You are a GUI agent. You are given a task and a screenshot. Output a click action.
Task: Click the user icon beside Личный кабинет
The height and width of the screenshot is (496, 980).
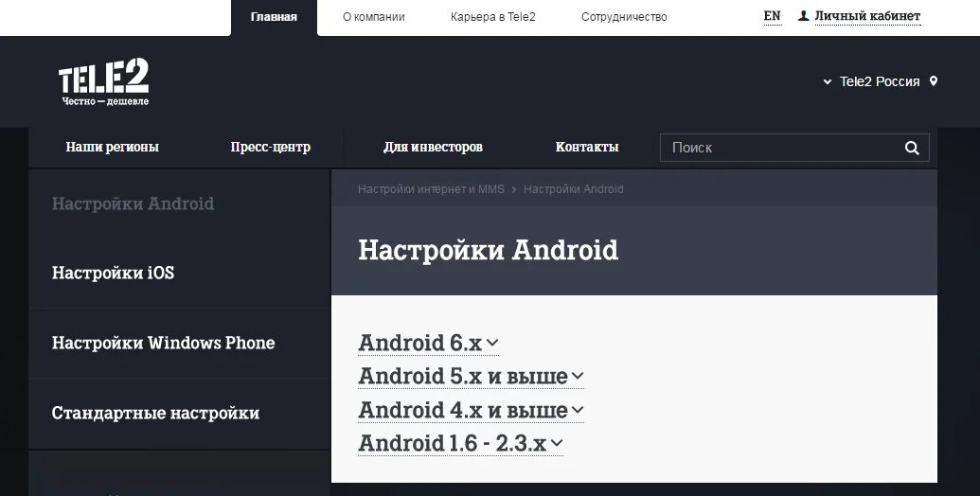804,15
